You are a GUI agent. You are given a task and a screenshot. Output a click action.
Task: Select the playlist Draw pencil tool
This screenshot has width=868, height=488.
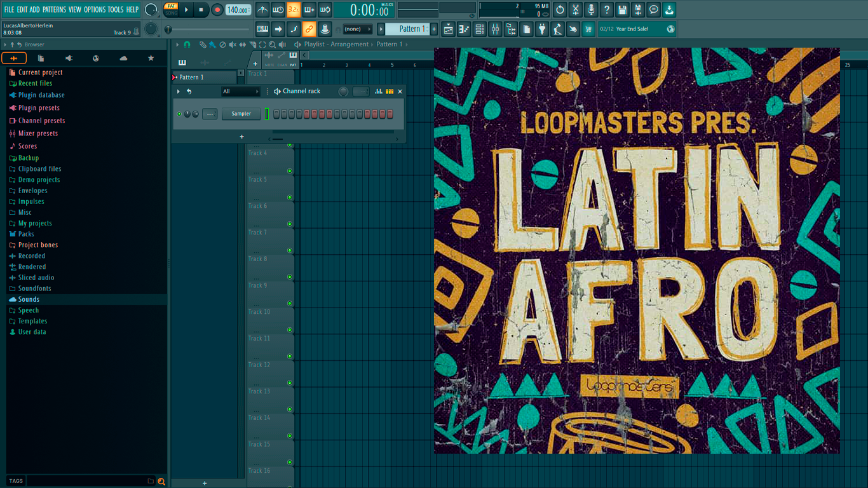[203, 44]
